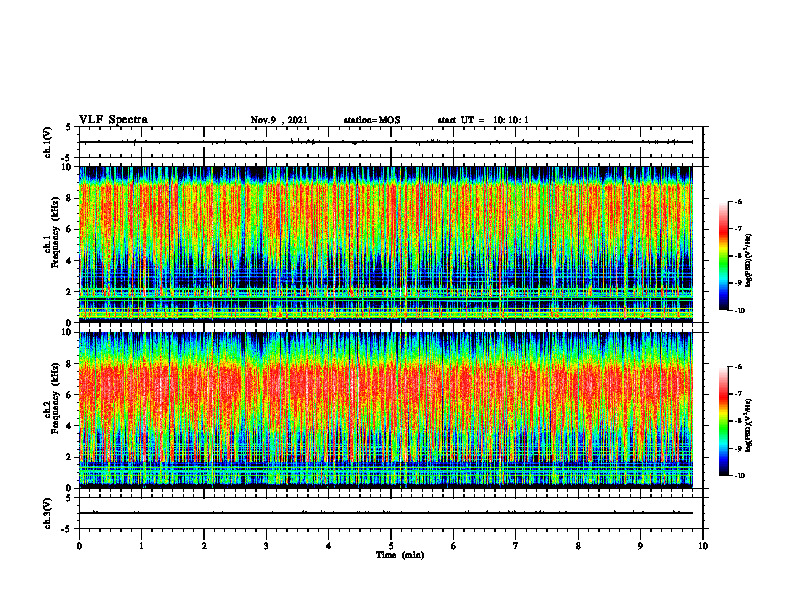The width and height of the screenshot is (792, 612).
Task: Click the x-axis tick label "5" minutes
Action: click(x=391, y=546)
